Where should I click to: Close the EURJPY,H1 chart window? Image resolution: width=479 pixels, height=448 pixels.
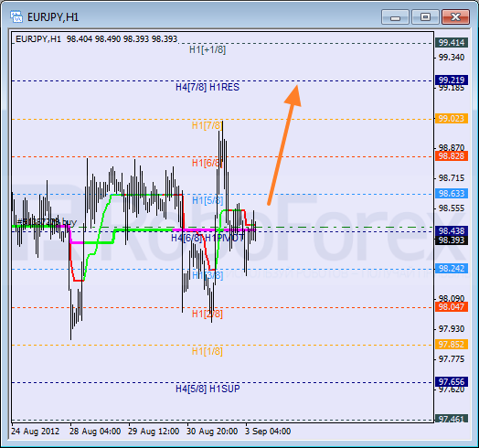tap(455, 16)
